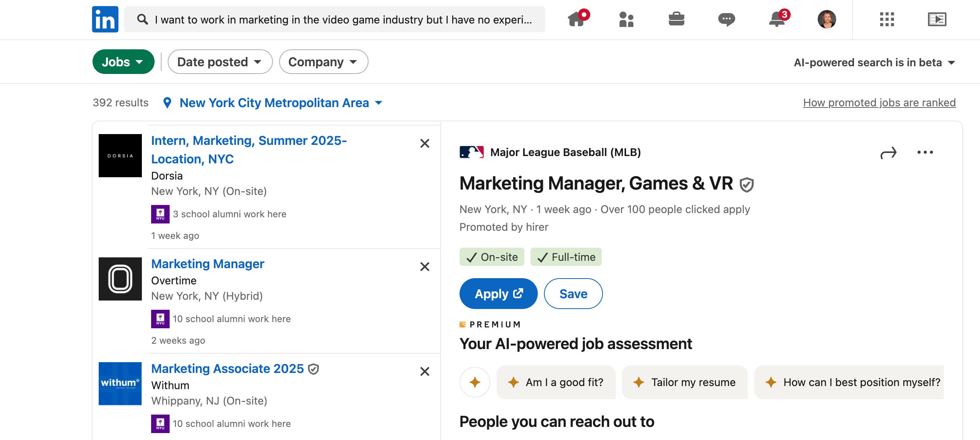Open Major League Baseball (MLB) company page
This screenshot has height=440, width=980.
566,153
